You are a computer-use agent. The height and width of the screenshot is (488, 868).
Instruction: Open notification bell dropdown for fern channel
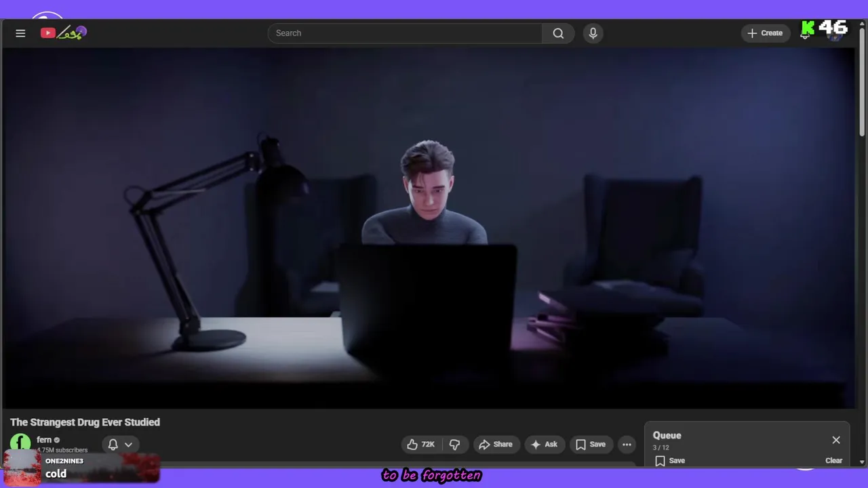(x=120, y=445)
